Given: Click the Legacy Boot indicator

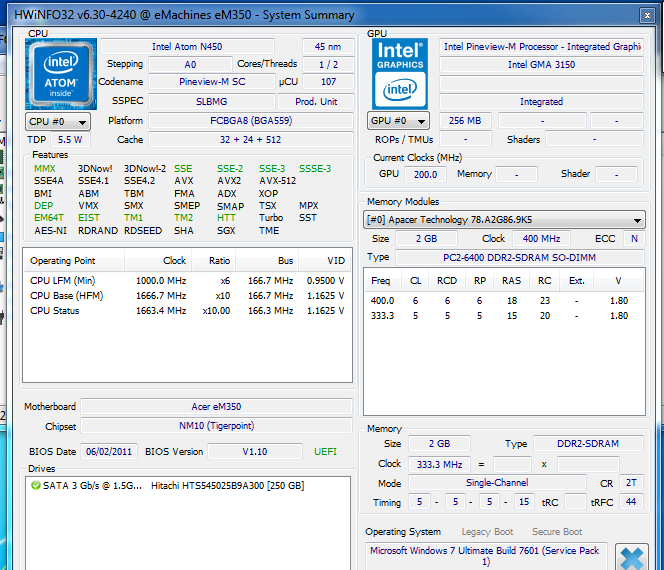Looking at the screenshot, I should (x=487, y=532).
